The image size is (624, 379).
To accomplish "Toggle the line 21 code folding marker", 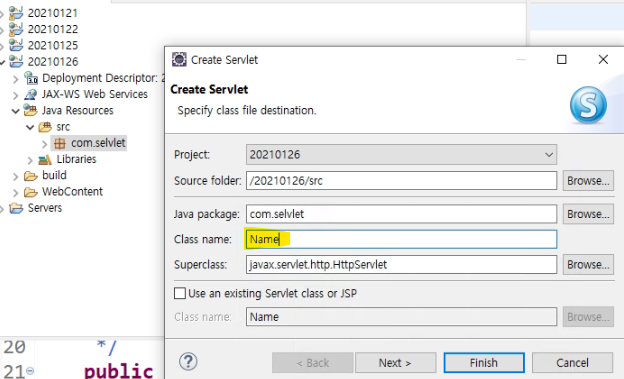I will point(30,371).
